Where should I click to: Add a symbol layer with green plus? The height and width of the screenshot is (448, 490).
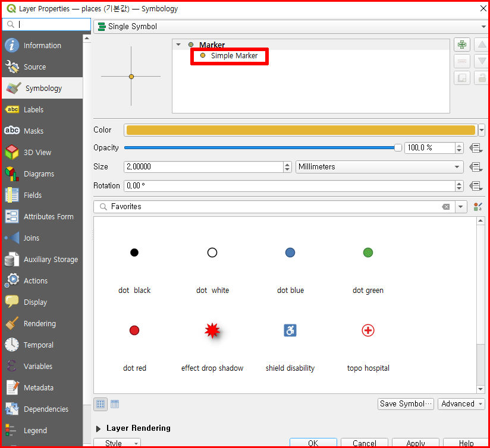[462, 45]
